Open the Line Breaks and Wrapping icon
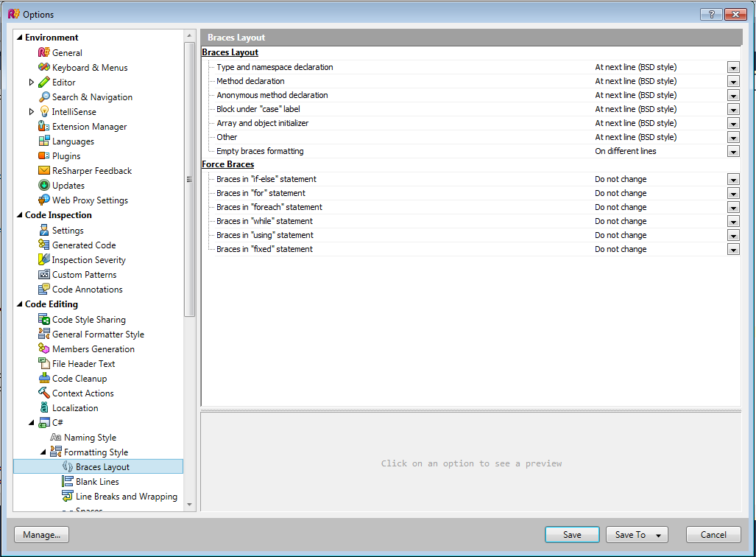 click(x=68, y=496)
